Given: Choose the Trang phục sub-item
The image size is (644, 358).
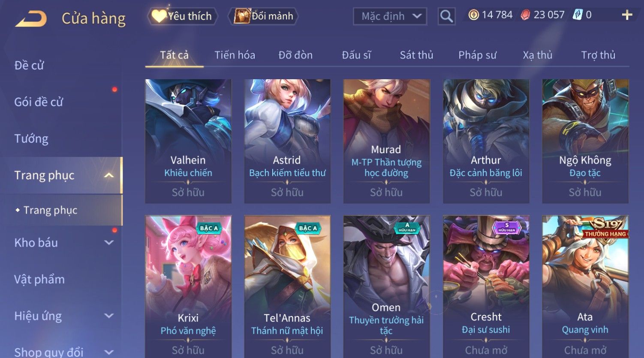Looking at the screenshot, I should (50, 210).
